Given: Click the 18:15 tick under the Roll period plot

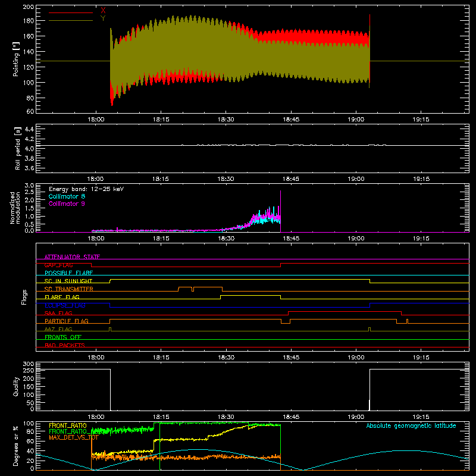Looking at the screenshot, I should coord(161,179).
